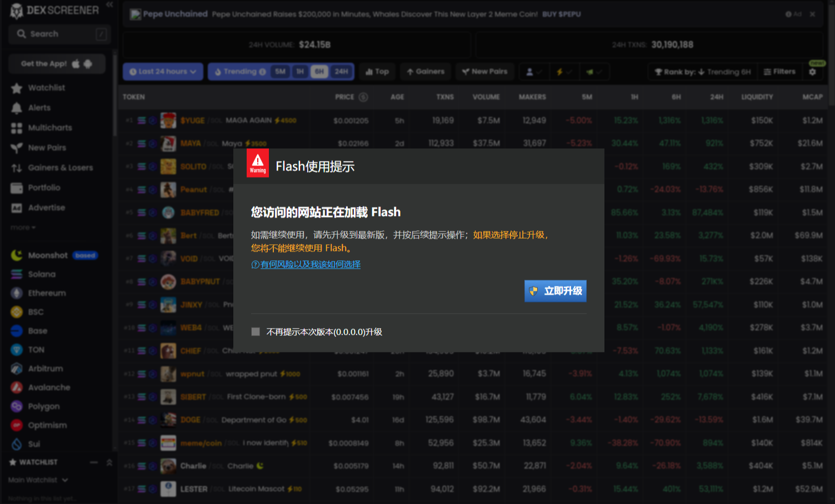Sort by the VOLUME column header
Viewport: 835px width, 504px height.
coord(486,97)
